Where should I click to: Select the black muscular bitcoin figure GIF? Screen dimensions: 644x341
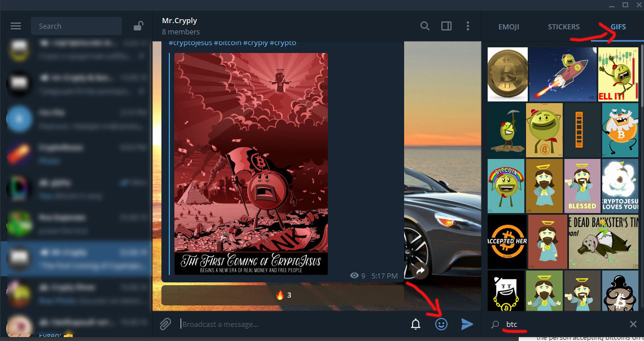point(621,290)
